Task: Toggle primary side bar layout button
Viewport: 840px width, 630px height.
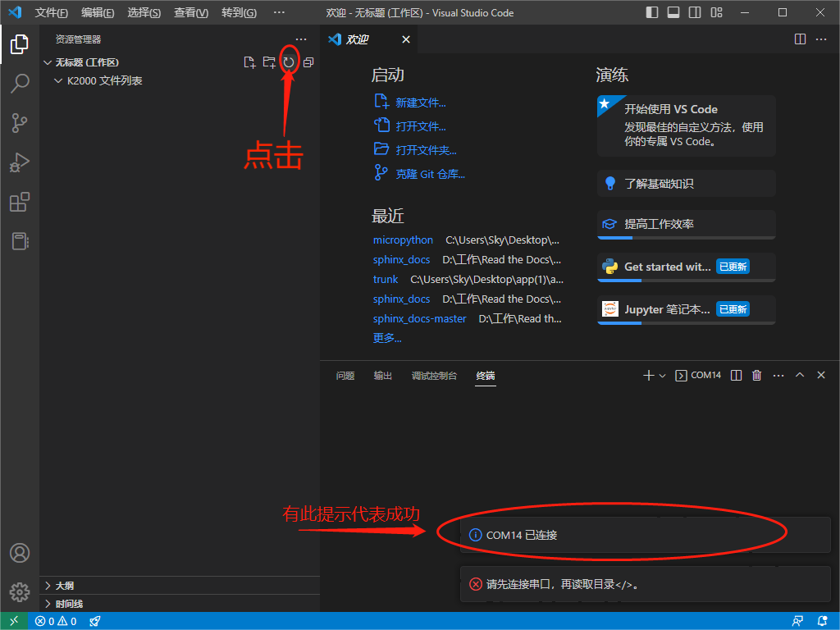Action: [652, 12]
